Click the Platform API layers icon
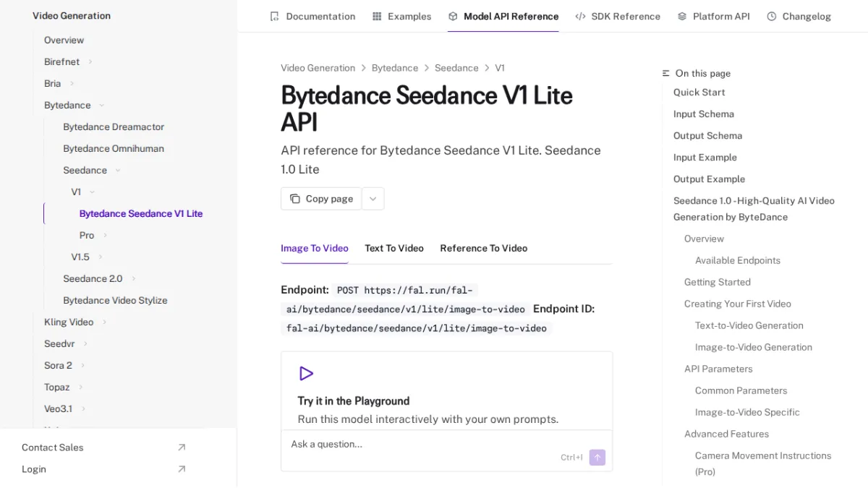The width and height of the screenshot is (868, 488). (682, 16)
